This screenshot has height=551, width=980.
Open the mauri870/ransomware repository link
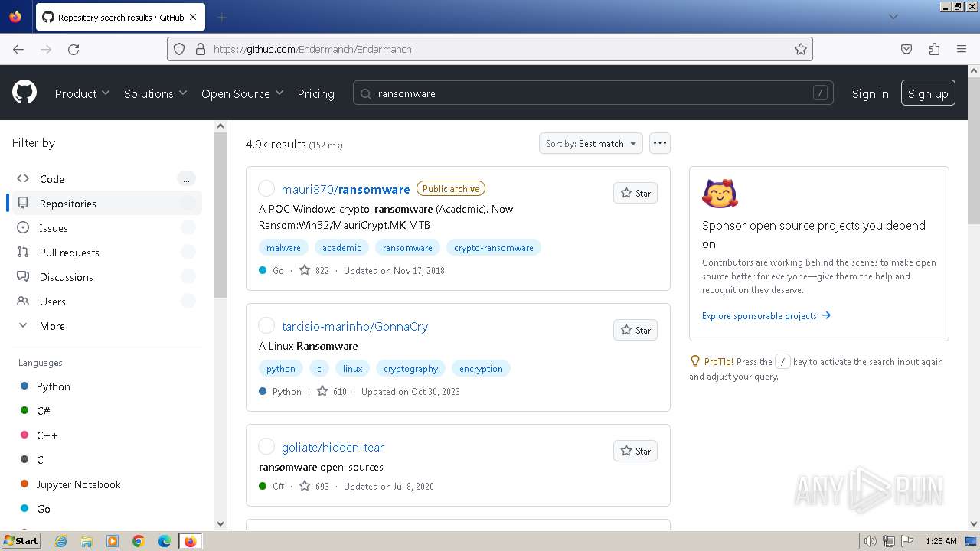coord(345,189)
